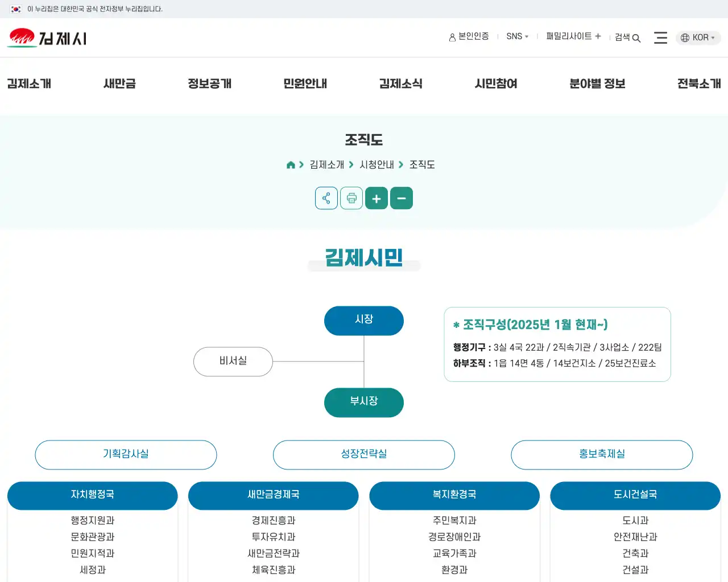Image resolution: width=728 pixels, height=582 pixels.
Task: Click the Gimje City logo
Action: click(47, 38)
